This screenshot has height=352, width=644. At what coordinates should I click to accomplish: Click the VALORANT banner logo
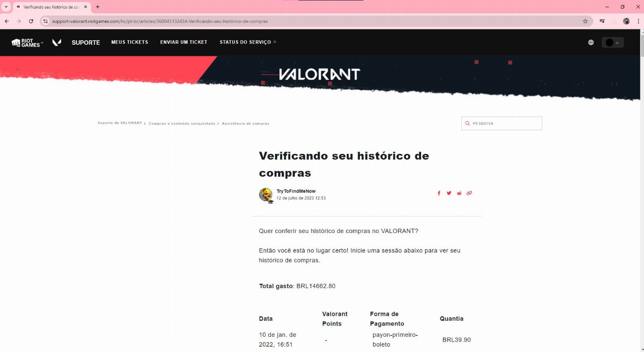click(320, 74)
